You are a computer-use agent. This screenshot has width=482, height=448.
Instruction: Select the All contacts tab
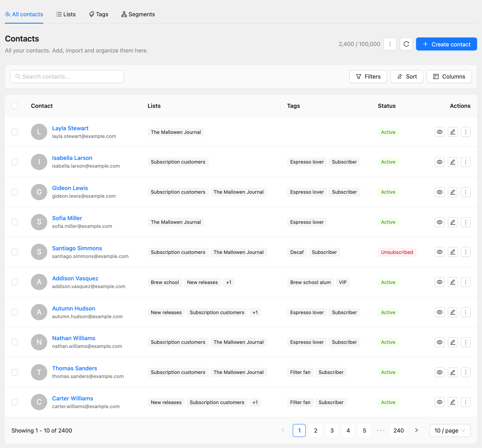(24, 14)
